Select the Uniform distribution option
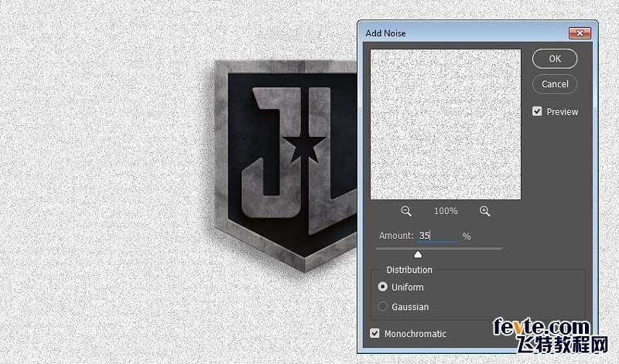Viewport: 619px width, 364px height. point(383,287)
